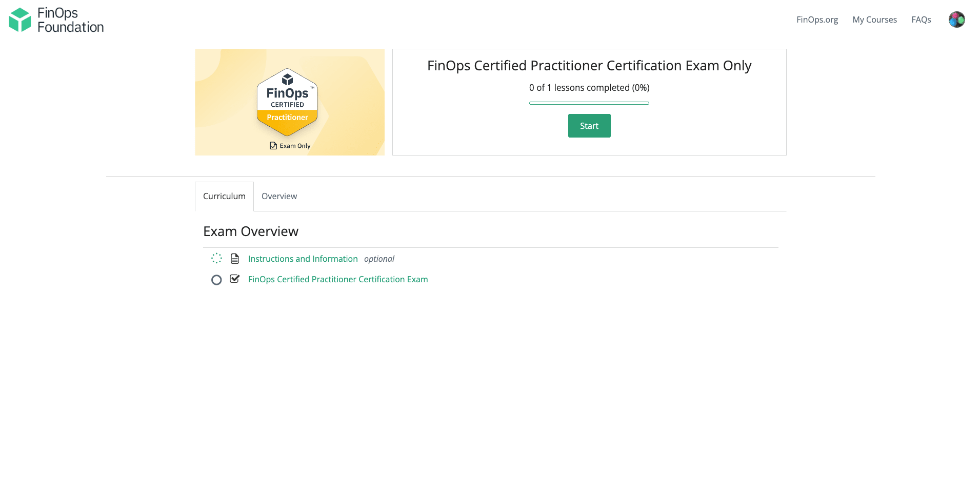Click the FinOps Foundation logo
The height and width of the screenshot is (485, 980).
tap(56, 20)
